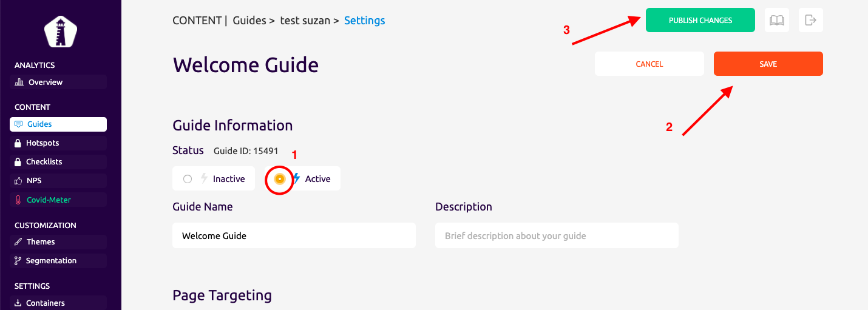The height and width of the screenshot is (310, 868).
Task: Open Themes with the brush icon
Action: tap(58, 241)
